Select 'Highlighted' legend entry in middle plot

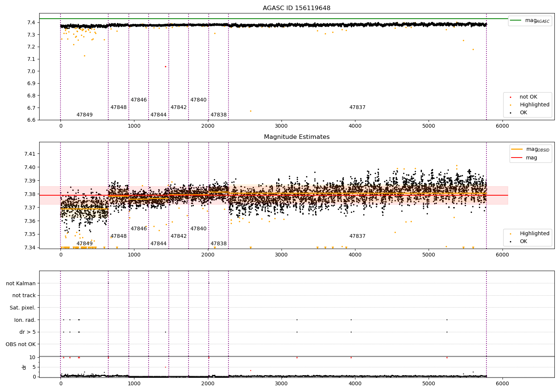point(534,234)
